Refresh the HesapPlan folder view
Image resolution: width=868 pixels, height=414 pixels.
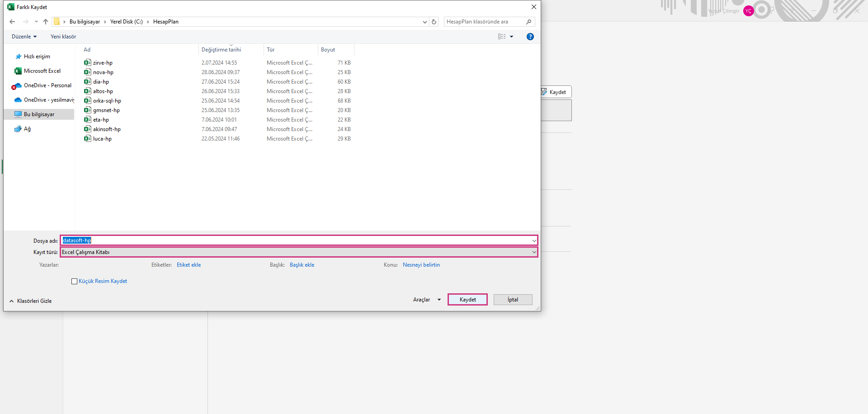[434, 22]
